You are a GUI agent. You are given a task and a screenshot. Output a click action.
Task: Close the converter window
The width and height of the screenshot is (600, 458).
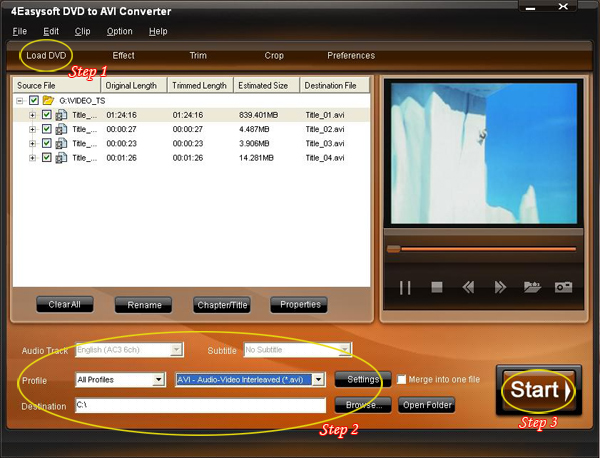pos(563,7)
